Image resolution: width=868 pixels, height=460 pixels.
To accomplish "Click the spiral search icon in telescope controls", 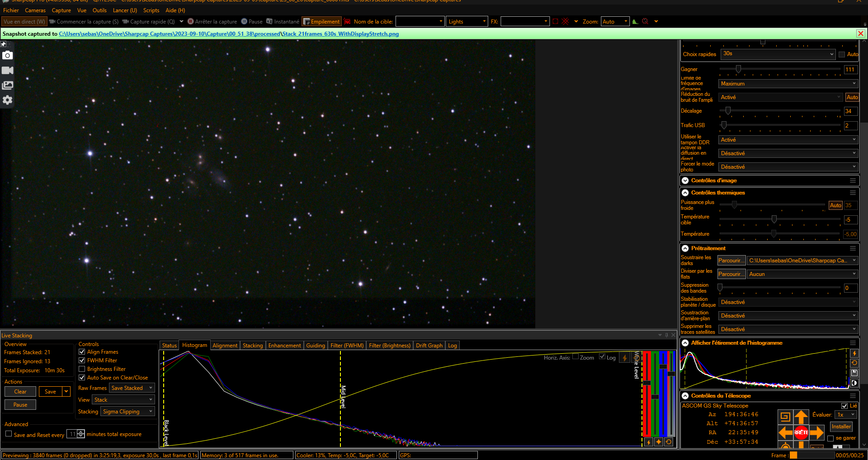I will click(x=785, y=417).
